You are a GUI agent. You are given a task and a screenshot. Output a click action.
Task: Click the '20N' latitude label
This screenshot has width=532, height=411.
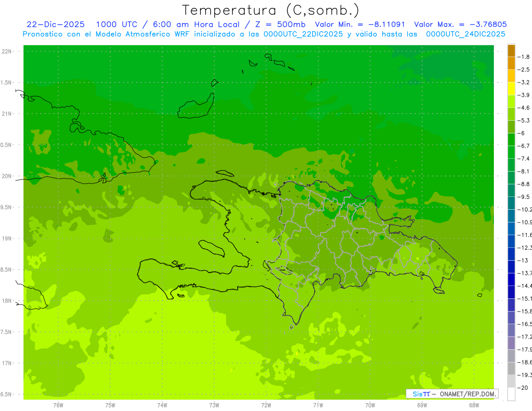[7, 176]
